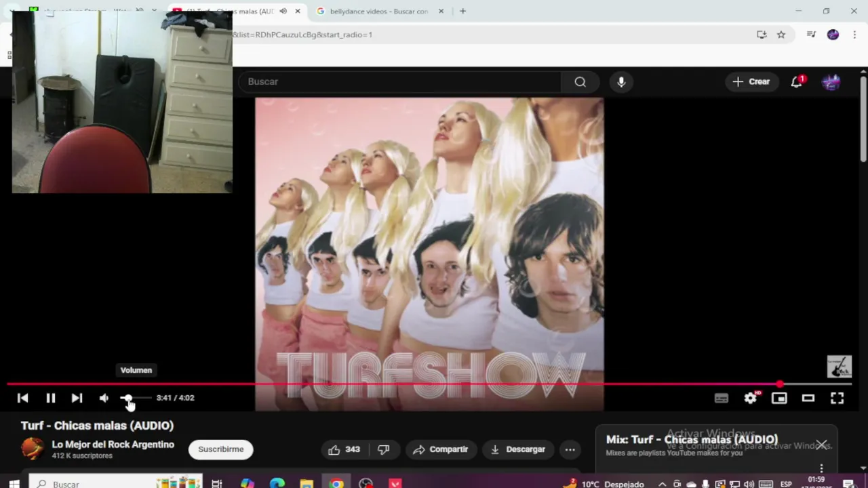Open Chrome profile avatar

(833, 35)
